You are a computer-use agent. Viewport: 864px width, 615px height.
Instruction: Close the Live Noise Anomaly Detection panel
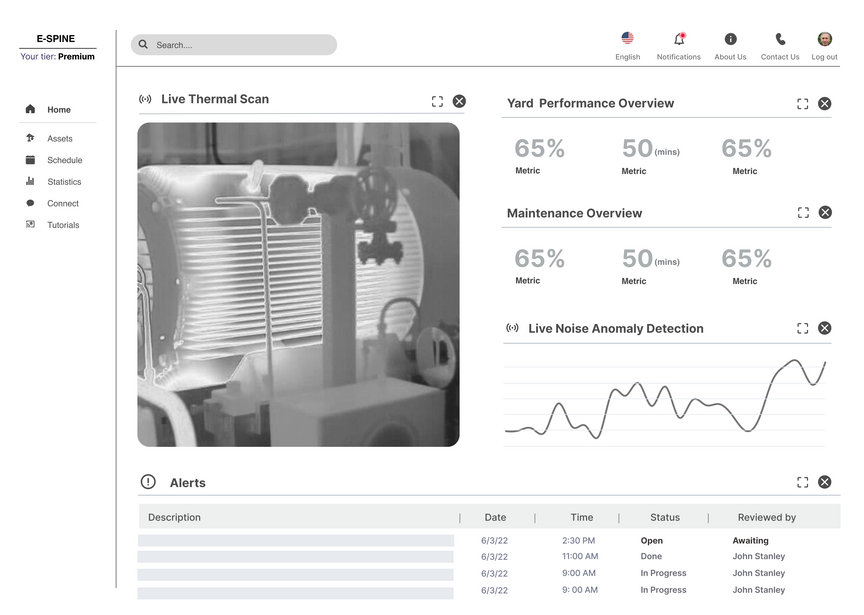[x=824, y=328]
